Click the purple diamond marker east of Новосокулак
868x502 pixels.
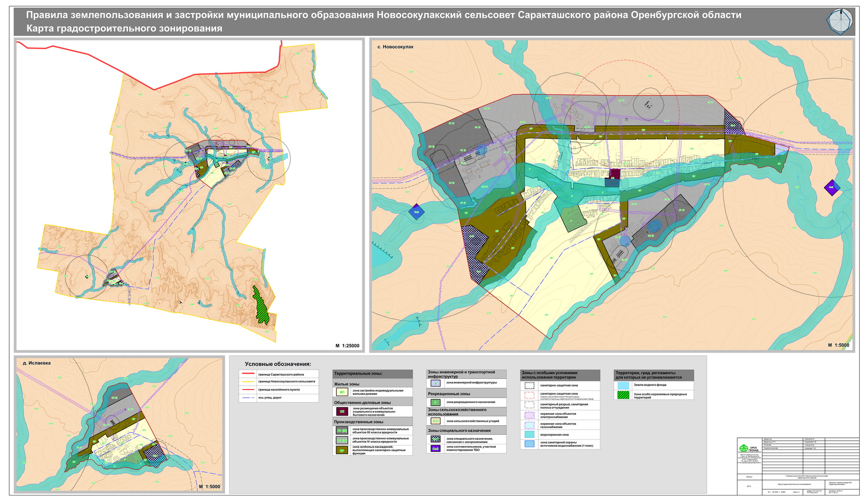(x=832, y=187)
